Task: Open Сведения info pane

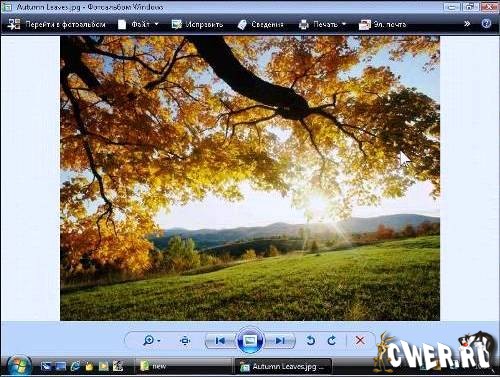Action: point(260,24)
